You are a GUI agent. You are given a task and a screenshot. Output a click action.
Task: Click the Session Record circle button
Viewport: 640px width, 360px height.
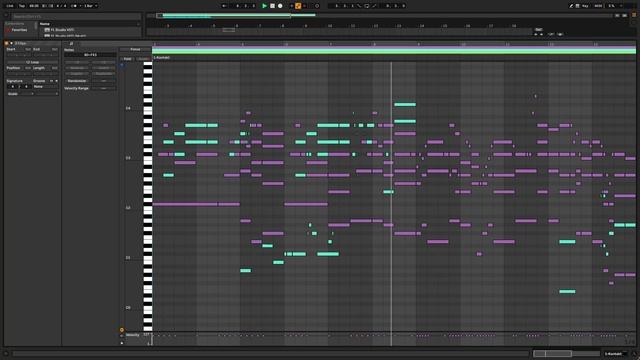[x=317, y=6]
